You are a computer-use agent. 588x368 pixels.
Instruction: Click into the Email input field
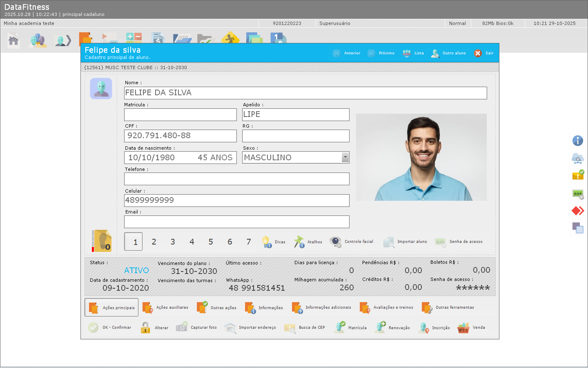click(x=236, y=222)
